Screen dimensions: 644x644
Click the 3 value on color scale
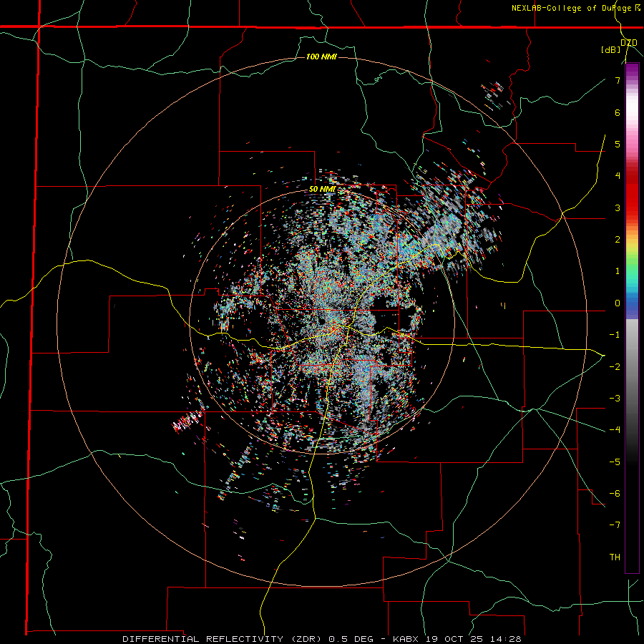tap(618, 208)
